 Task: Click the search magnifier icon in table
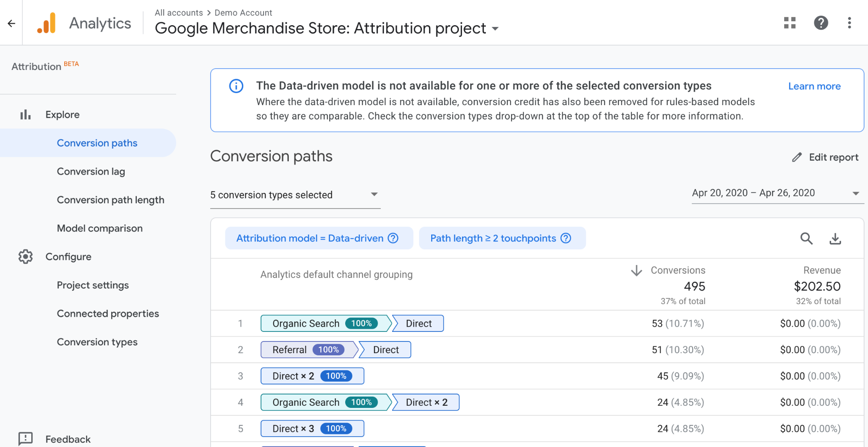pos(806,238)
